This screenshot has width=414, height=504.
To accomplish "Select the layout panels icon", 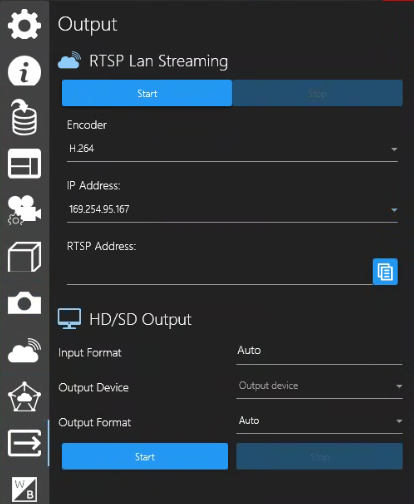I will (x=24, y=164).
